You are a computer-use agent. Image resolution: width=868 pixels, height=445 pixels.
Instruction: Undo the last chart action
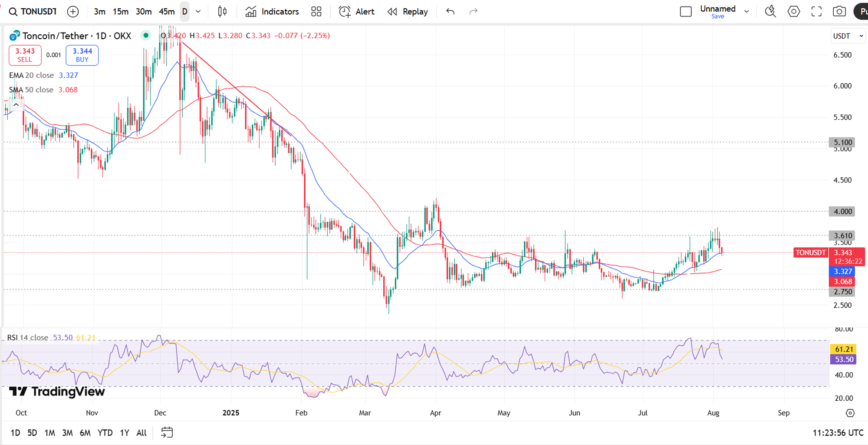[450, 12]
